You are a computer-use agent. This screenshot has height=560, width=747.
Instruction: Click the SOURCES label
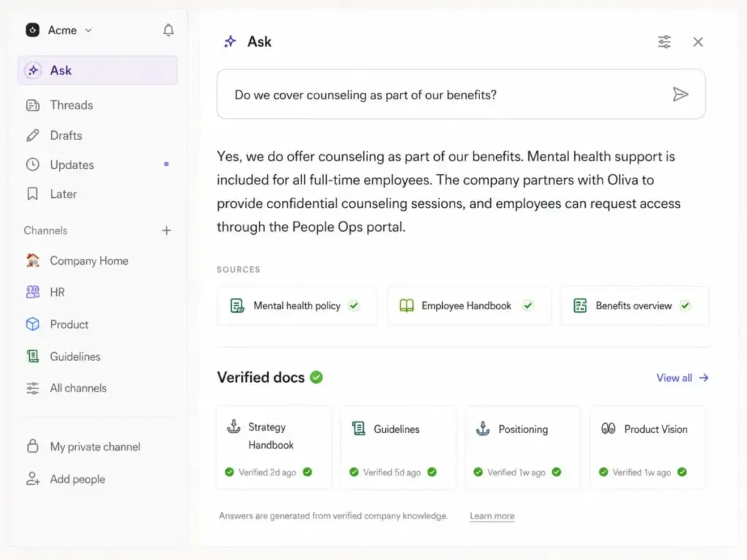point(239,270)
